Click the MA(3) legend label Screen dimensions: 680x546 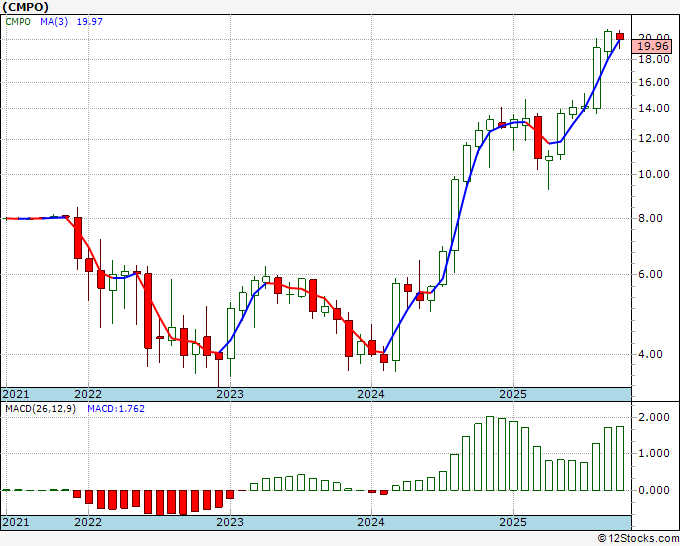point(54,21)
